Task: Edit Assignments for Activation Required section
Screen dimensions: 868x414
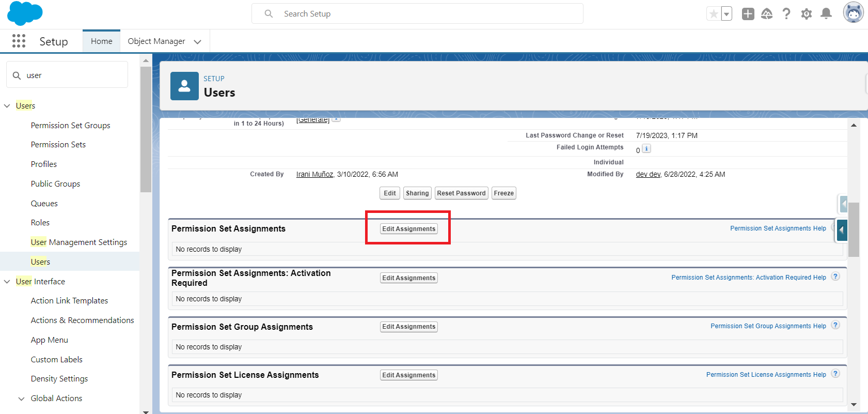Action: point(409,278)
